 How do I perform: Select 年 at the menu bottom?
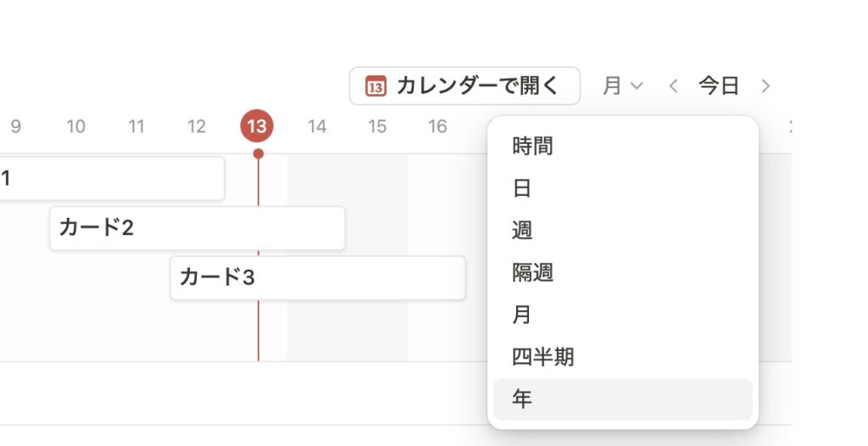[522, 399]
